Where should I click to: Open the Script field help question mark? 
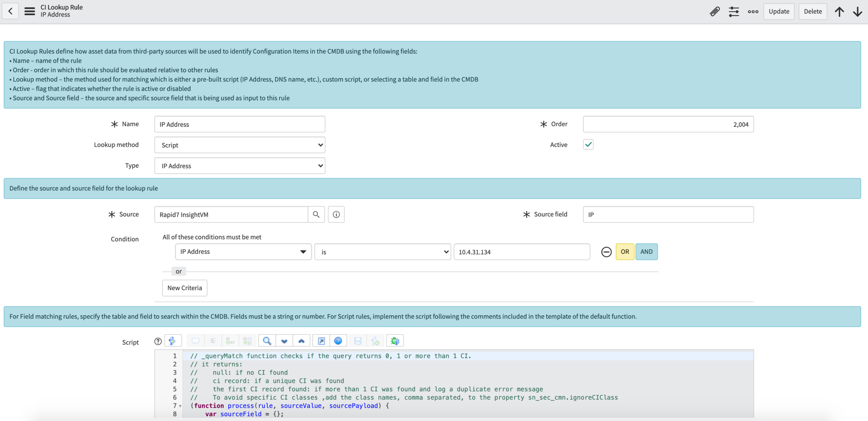click(x=158, y=341)
